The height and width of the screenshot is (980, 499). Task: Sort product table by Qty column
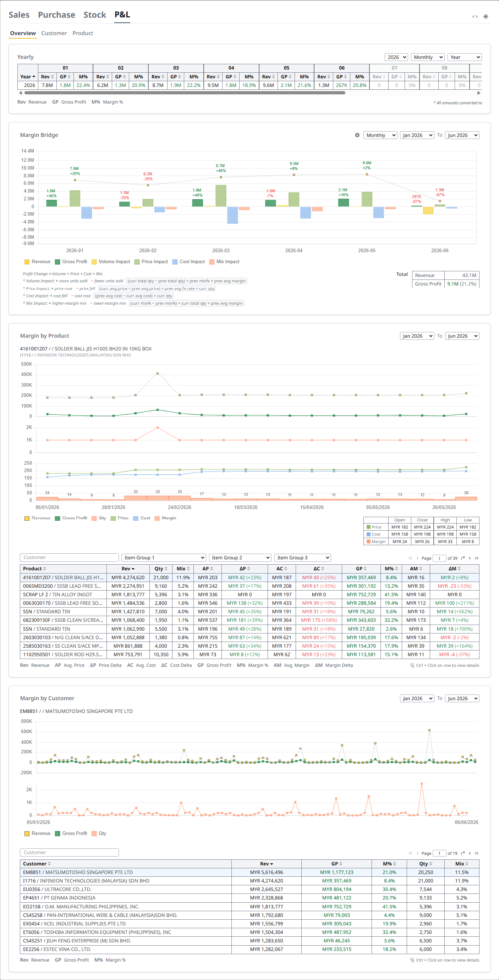point(161,568)
